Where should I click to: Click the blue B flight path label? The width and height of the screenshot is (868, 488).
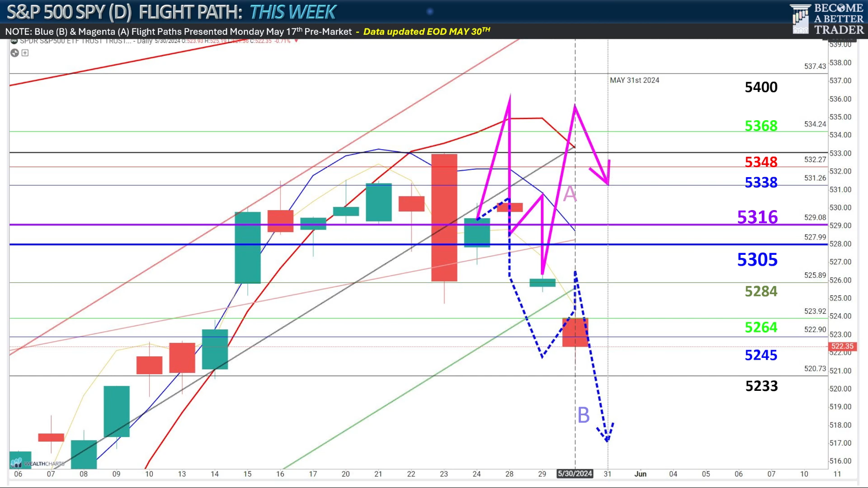coord(584,415)
